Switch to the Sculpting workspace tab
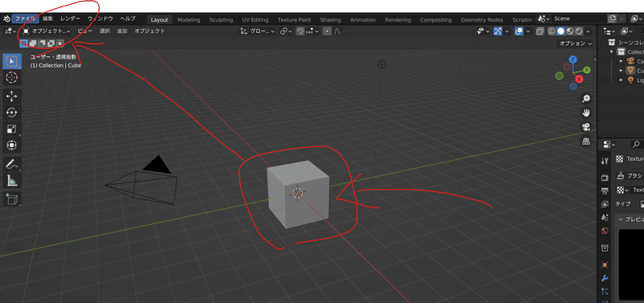 click(221, 19)
